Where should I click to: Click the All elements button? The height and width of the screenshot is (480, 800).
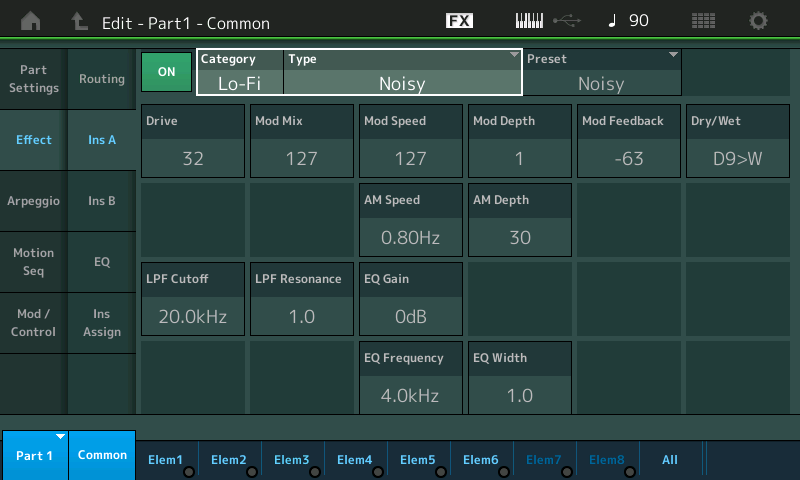tap(670, 460)
